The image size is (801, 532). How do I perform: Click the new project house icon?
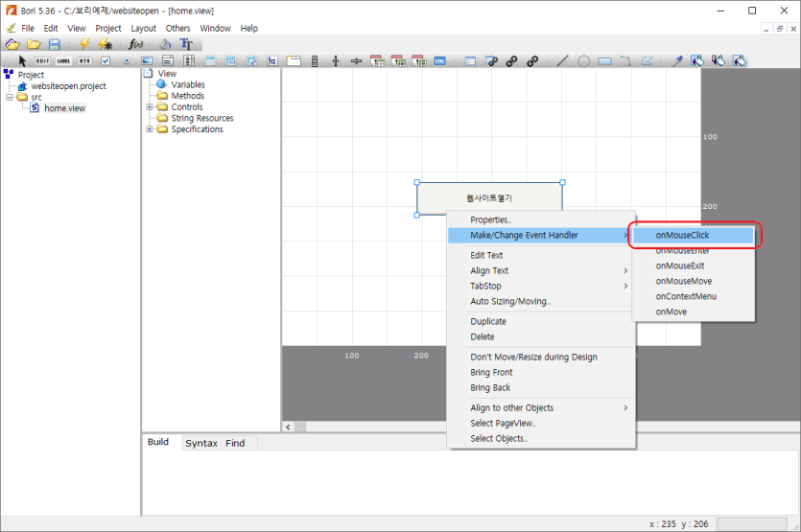tap(12, 44)
